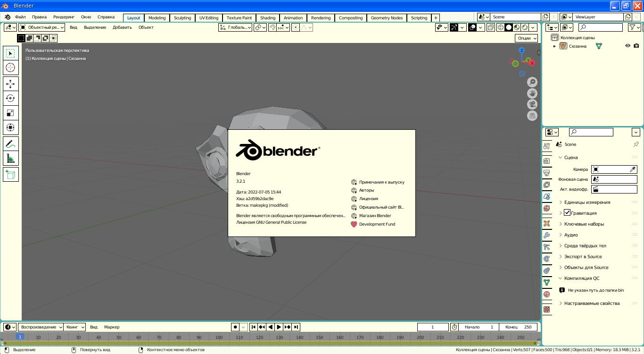Click the eyedropper in the Камера field
The width and height of the screenshot is (644, 354).
click(633, 169)
